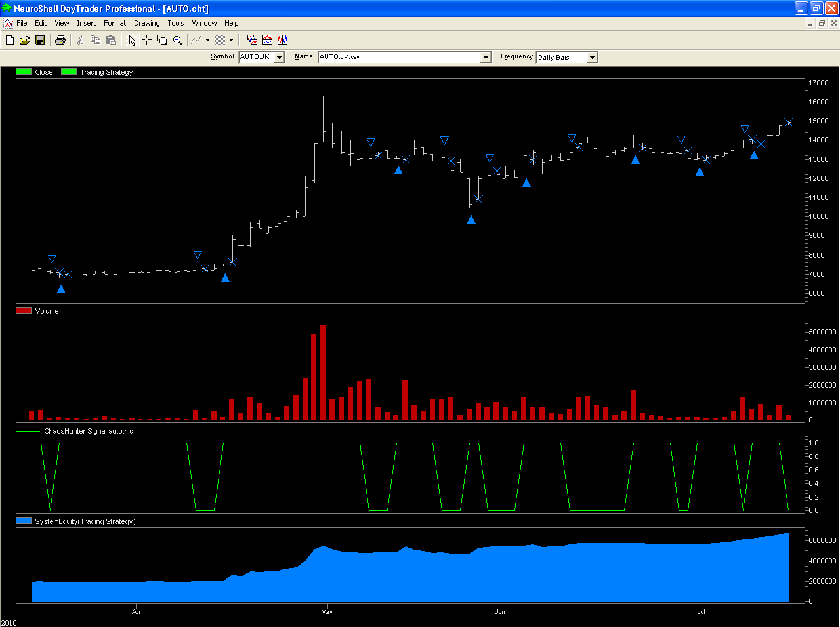Click the gray fill pattern icon
The image size is (840, 627).
(x=220, y=40)
